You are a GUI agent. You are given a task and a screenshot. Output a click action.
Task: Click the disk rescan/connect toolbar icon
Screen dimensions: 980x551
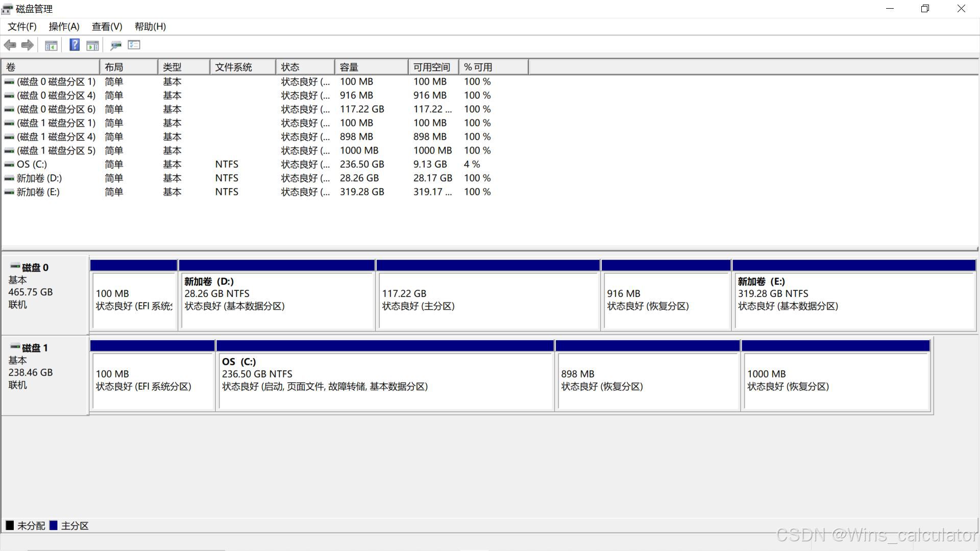click(x=116, y=45)
